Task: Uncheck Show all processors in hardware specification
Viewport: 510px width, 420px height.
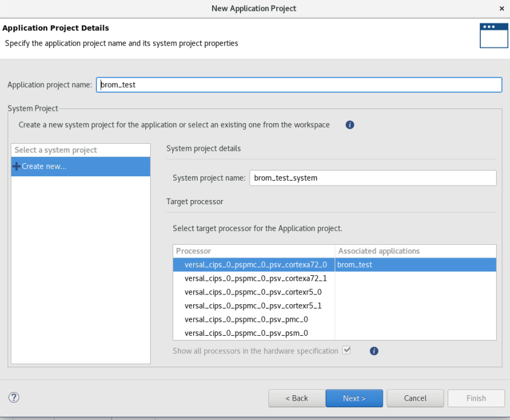Action: tap(346, 350)
